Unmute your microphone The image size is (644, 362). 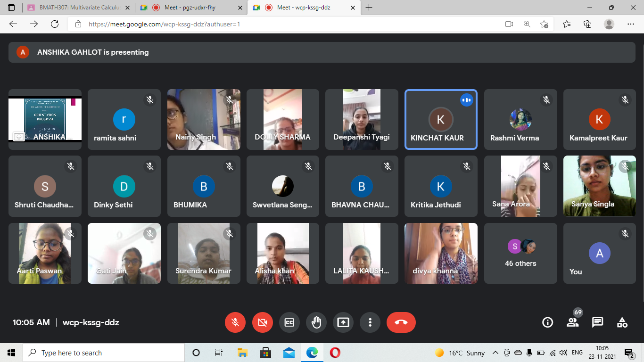[x=235, y=322]
